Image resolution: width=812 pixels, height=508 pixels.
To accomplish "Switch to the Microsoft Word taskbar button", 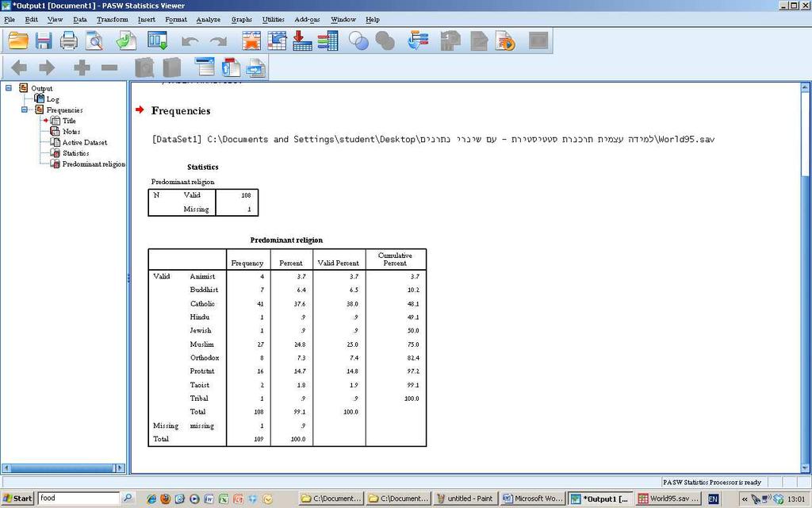I will coord(532,498).
